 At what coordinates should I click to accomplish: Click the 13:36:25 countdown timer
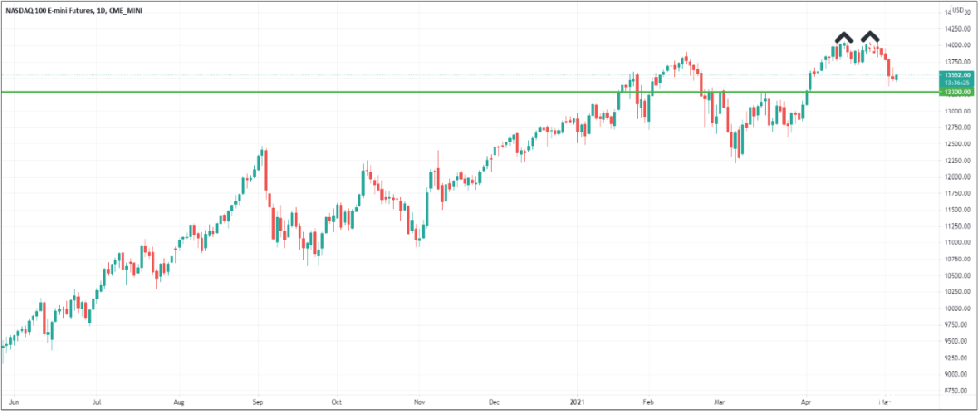957,83
